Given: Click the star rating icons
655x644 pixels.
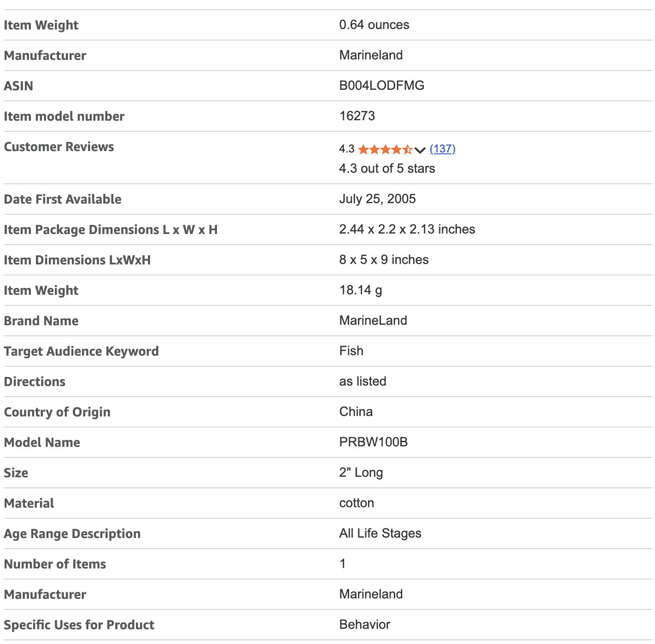Looking at the screenshot, I should (385, 149).
